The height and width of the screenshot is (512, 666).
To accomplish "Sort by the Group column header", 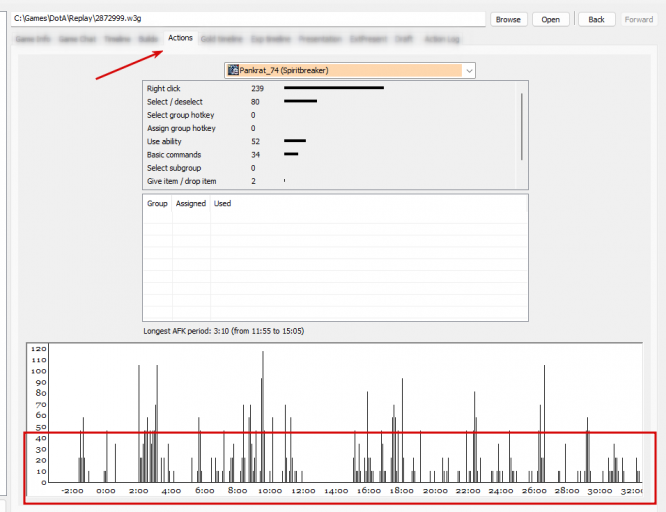I will point(157,204).
